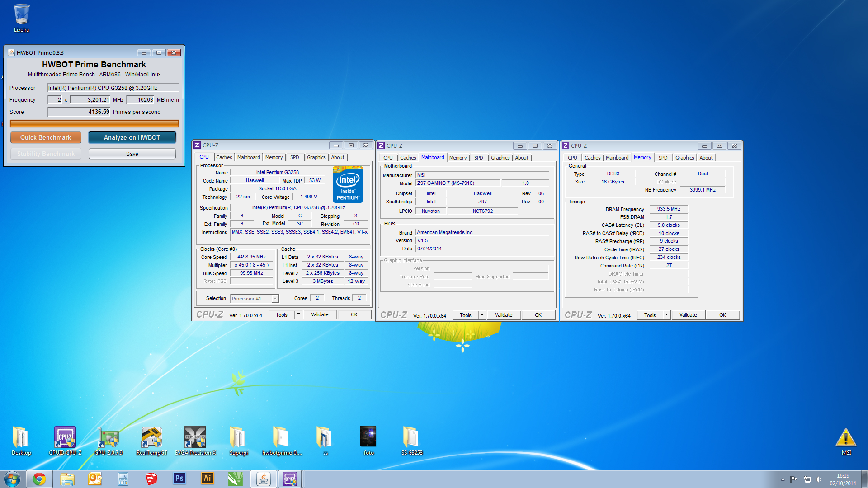
Task: Switch to the CPU-Z taskbar item
Action: 290,479
